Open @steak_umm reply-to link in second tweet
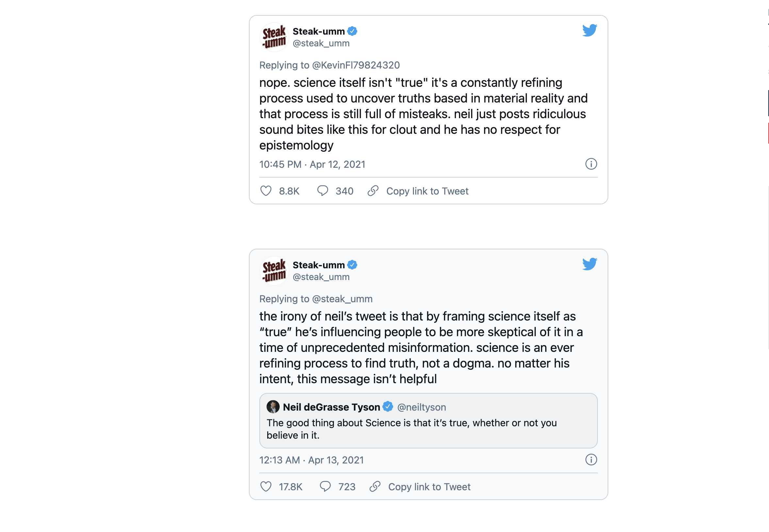769x532 pixels. tap(342, 299)
